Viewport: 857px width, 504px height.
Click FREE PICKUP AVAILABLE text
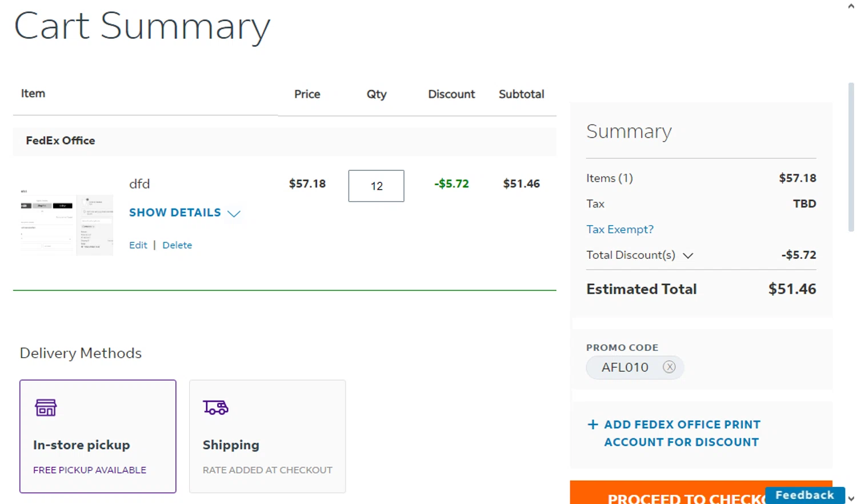pyautogui.click(x=90, y=470)
